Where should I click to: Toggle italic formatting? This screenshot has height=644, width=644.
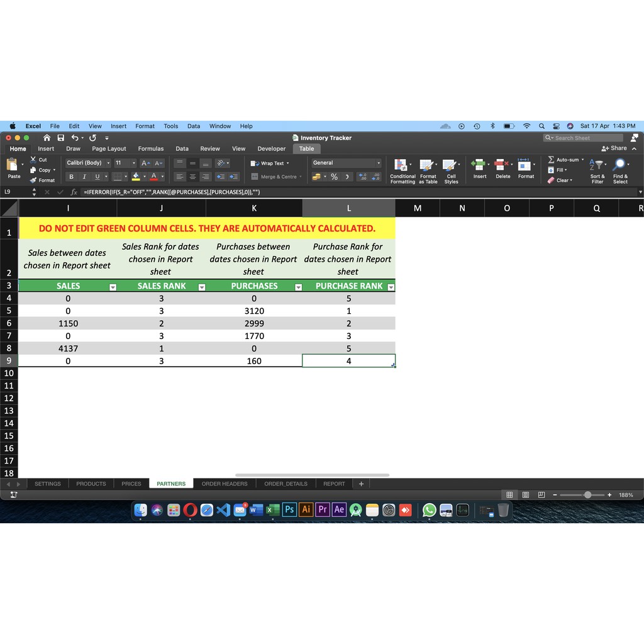pyautogui.click(x=84, y=177)
